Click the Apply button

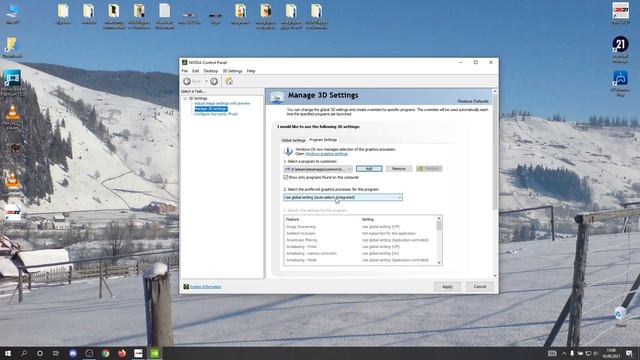point(447,287)
